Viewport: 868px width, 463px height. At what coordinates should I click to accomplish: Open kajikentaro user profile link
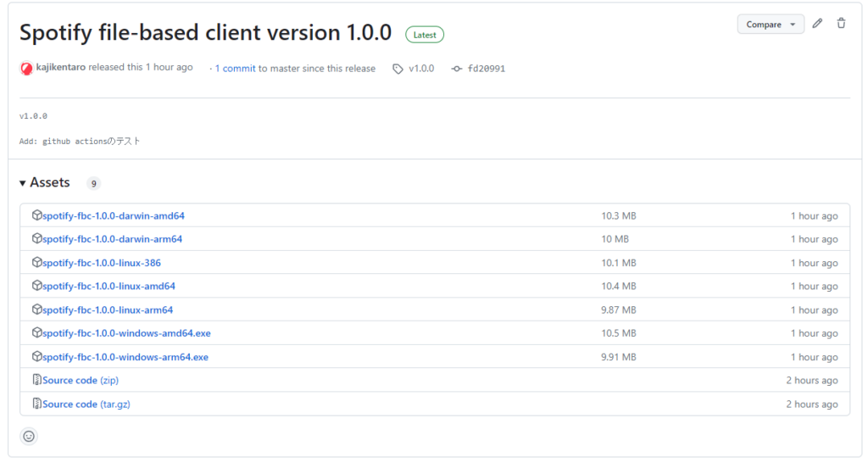pyautogui.click(x=61, y=67)
